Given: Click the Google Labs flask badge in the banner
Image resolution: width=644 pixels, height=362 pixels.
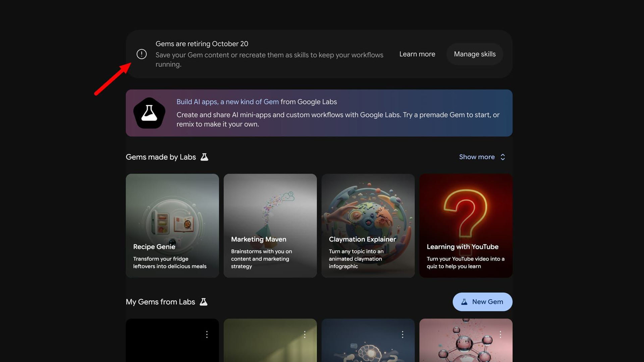Looking at the screenshot, I should (x=149, y=113).
